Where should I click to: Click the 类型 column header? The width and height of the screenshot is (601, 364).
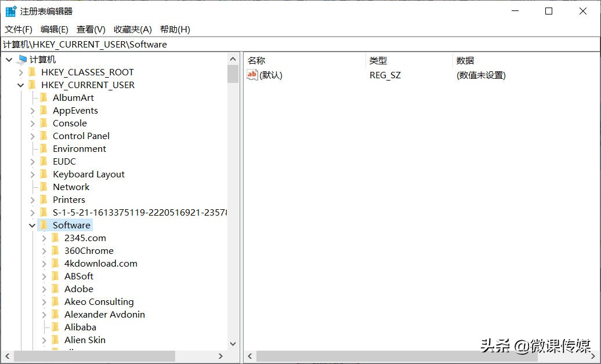(x=410, y=60)
